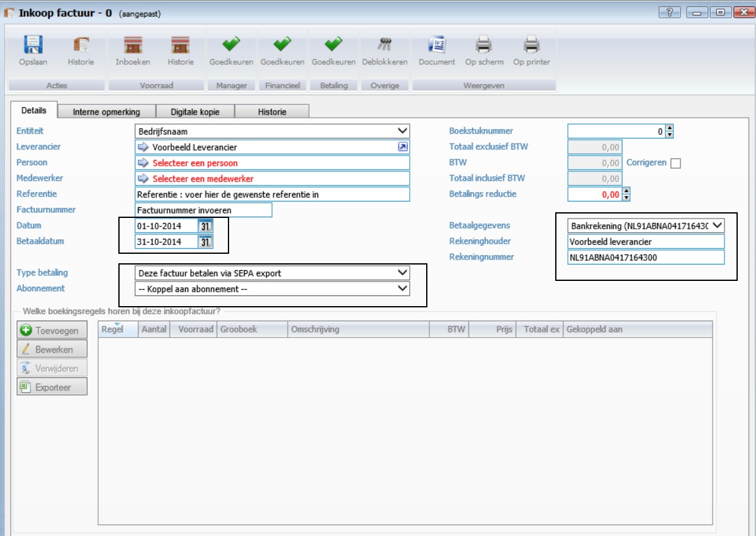Click into the Factuurnummer input field
This screenshot has width=756, height=536.
pyautogui.click(x=203, y=210)
